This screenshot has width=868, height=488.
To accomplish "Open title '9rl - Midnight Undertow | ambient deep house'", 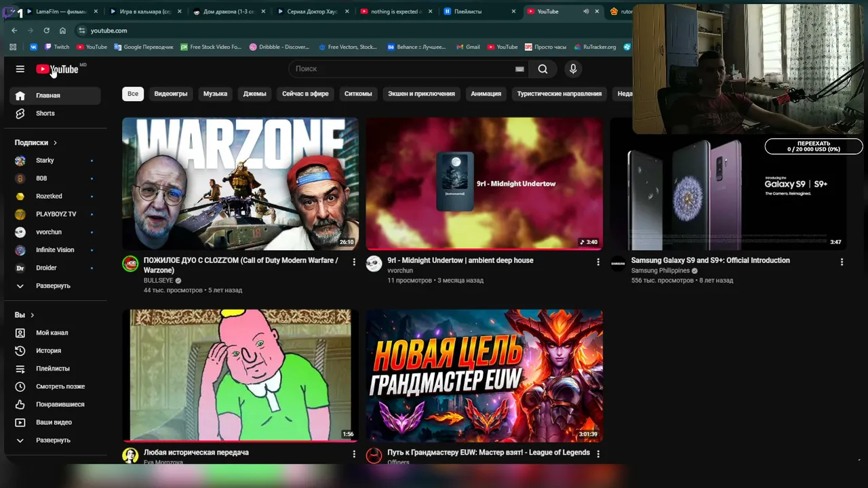I will (460, 260).
